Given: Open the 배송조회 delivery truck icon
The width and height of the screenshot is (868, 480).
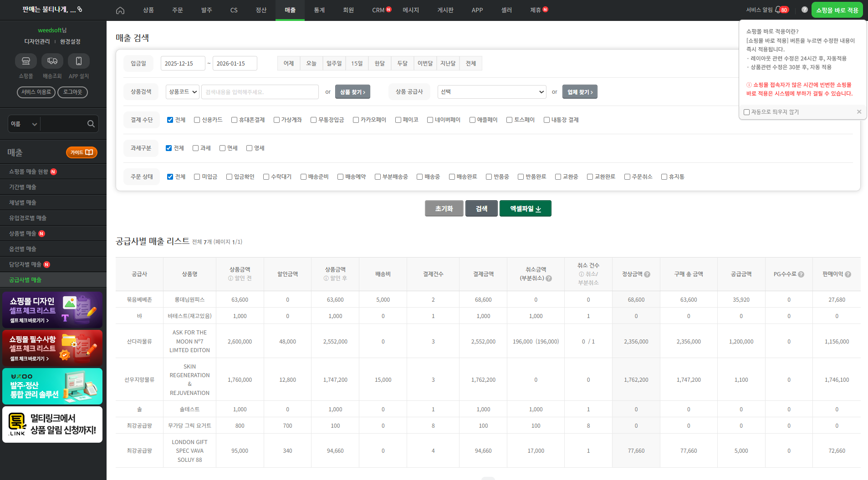Looking at the screenshot, I should pos(52,61).
